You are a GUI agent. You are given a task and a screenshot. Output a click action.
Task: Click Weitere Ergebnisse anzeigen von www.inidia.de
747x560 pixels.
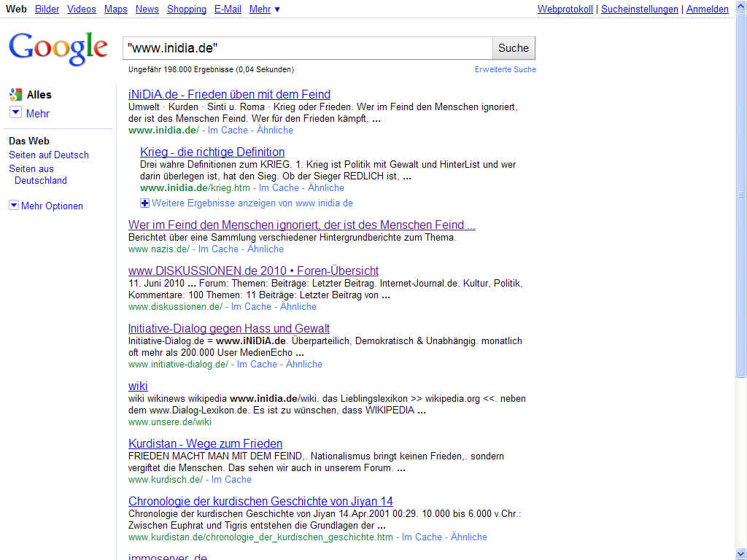pos(252,203)
